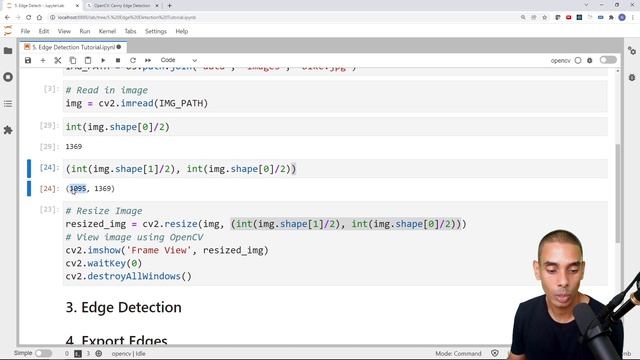Viewport: 640px width, 360px height.
Task: Open the Kernel menu
Action: coord(107,31)
